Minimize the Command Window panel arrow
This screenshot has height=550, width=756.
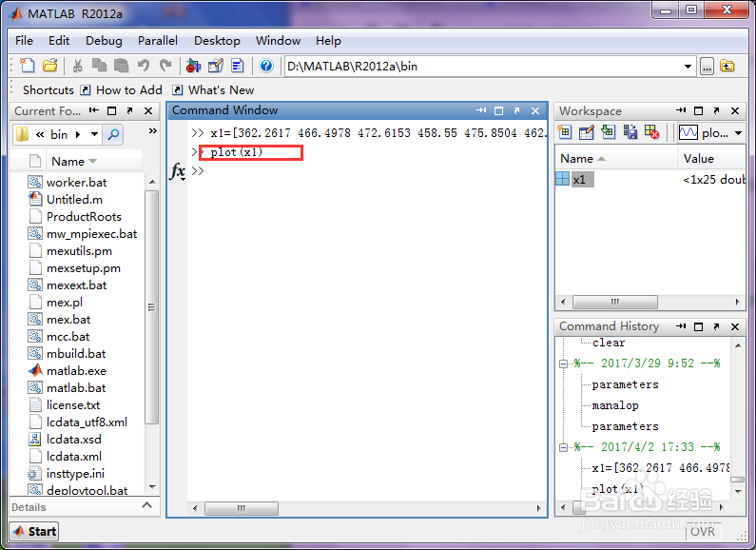(x=480, y=110)
